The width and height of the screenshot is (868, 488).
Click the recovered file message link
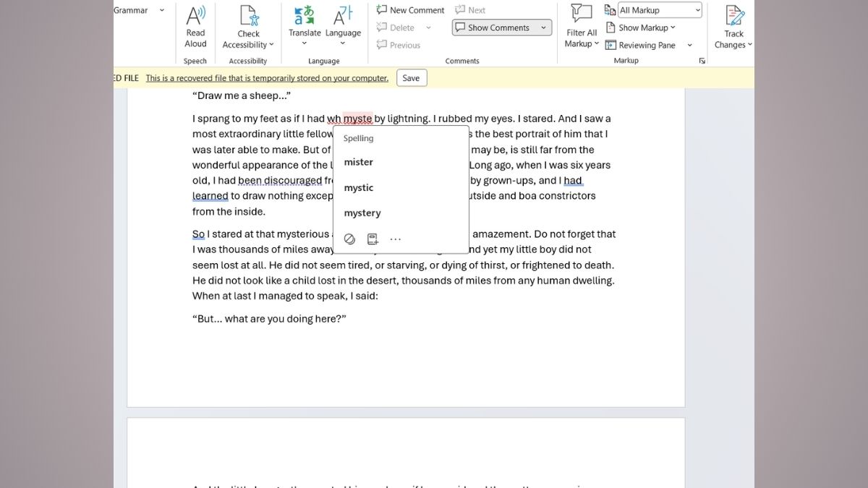click(x=267, y=78)
